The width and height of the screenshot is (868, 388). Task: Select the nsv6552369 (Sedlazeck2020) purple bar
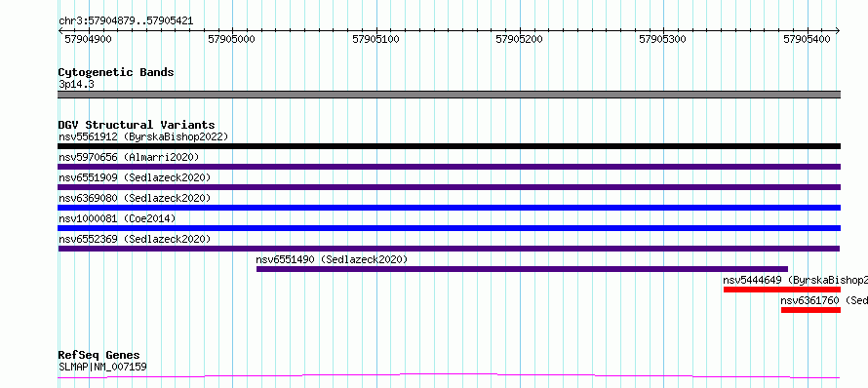tap(449, 249)
